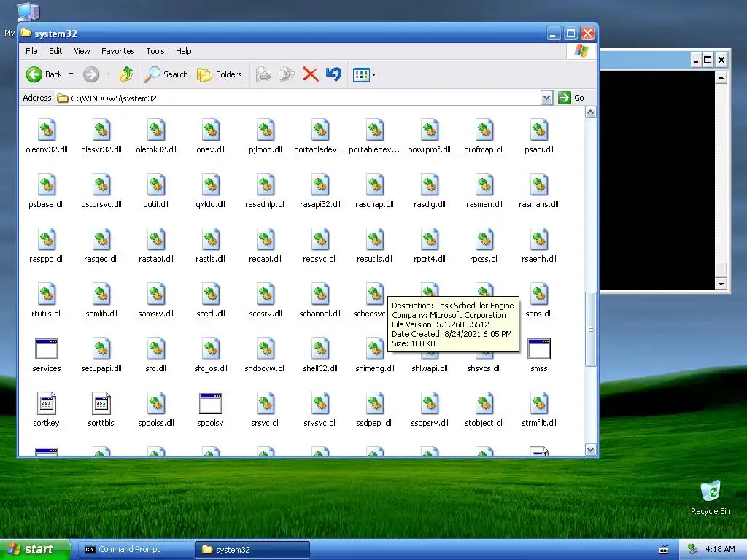The height and width of the screenshot is (560, 747).
Task: Click the on-screen keyboard tray icon
Action: click(x=664, y=550)
